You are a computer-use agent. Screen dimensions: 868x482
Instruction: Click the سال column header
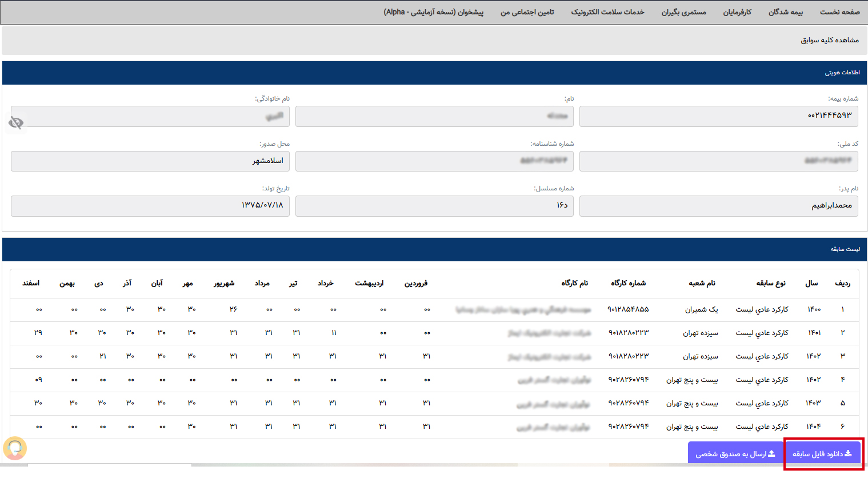pos(811,283)
